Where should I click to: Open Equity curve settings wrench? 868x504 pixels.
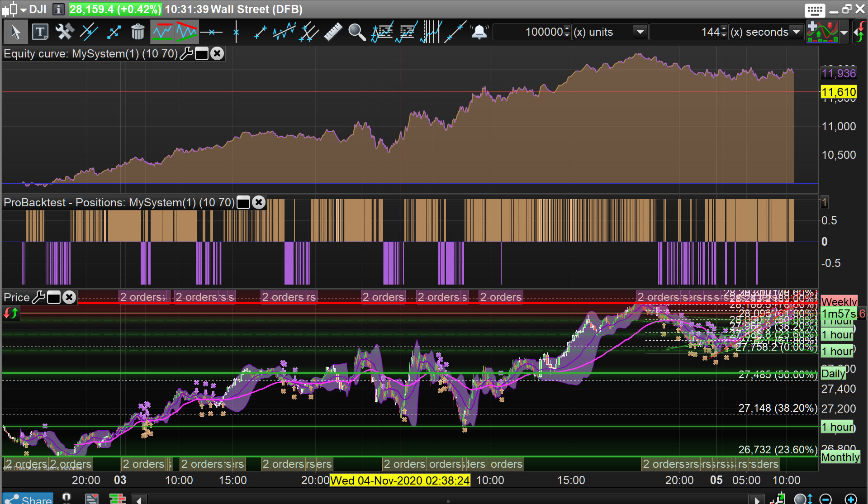[x=186, y=54]
